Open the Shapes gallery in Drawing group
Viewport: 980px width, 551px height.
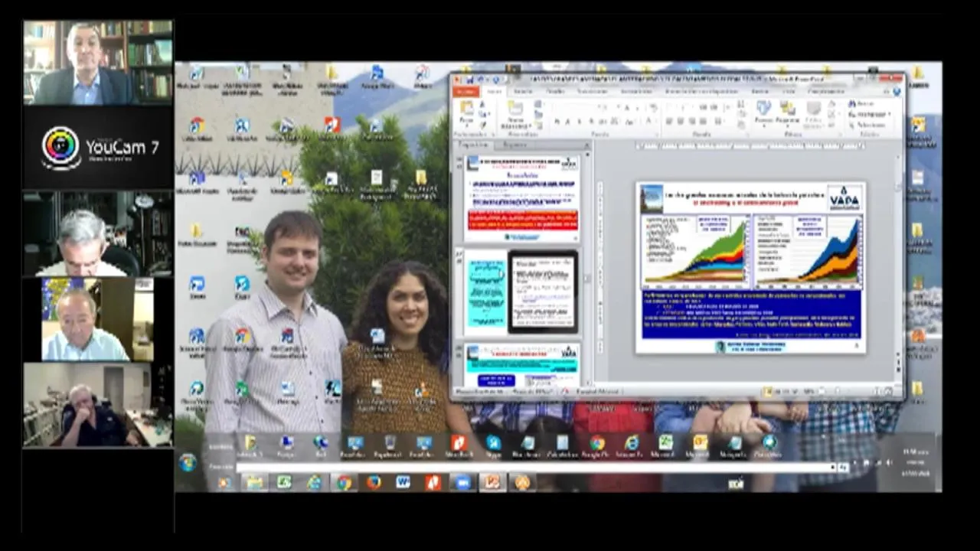coord(763,113)
